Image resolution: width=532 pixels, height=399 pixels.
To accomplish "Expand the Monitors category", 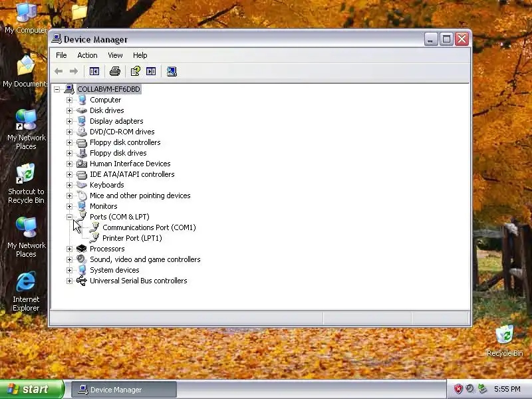I will click(x=69, y=206).
